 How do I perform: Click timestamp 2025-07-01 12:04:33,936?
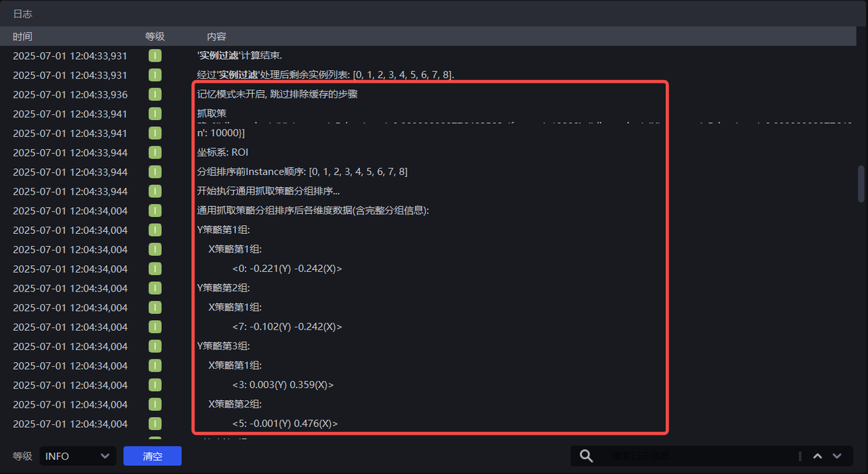70,95
